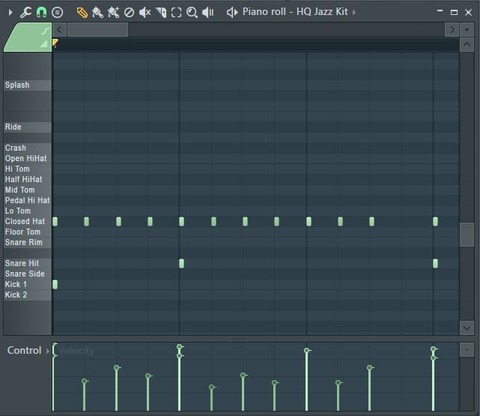Preview the Snare Side key

coord(28,274)
